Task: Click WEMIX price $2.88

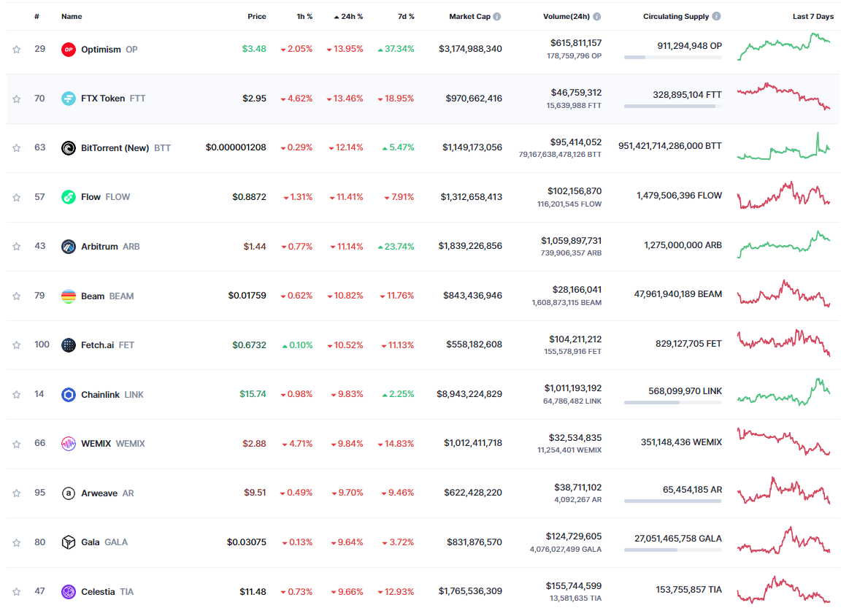Action: tap(255, 444)
